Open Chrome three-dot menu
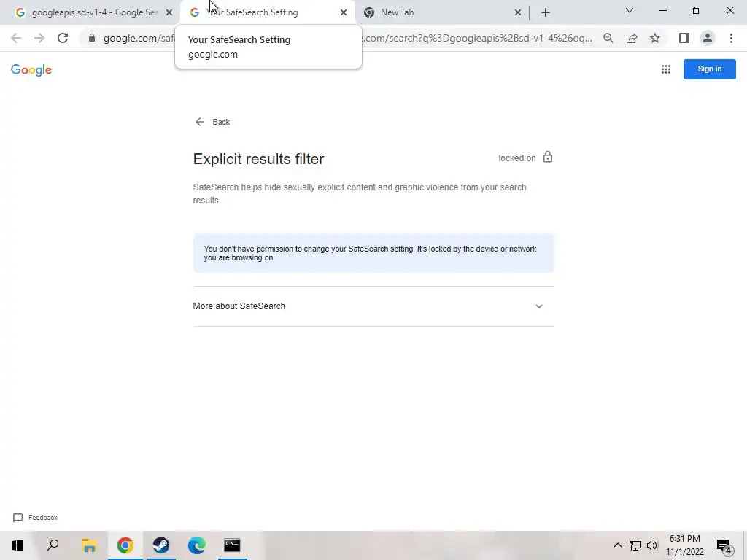747x560 pixels. coord(731,38)
